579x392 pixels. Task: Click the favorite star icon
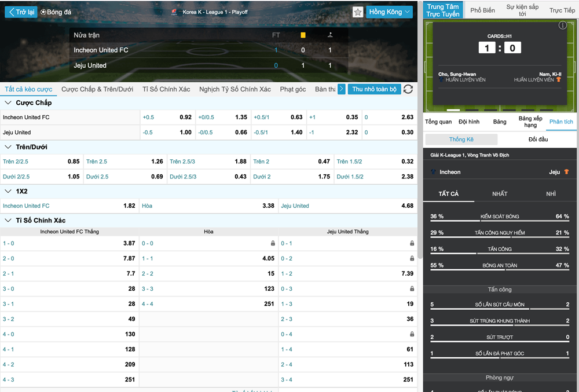(x=358, y=12)
